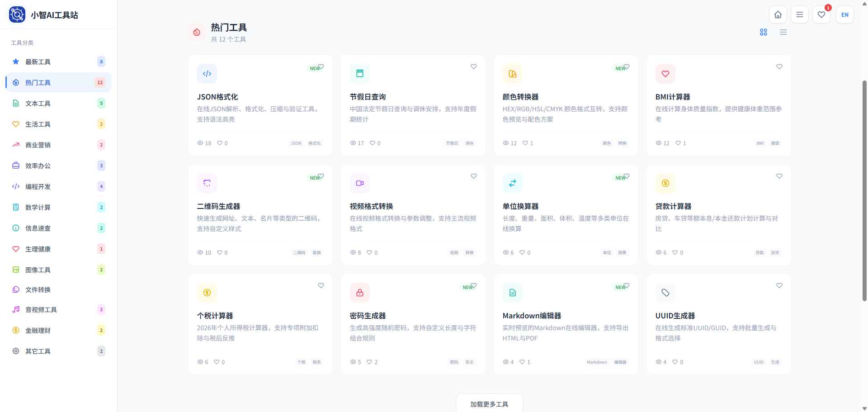Open the Markdown编辑器 tool title
Screen dimensions: 868x412
pyautogui.click(x=532, y=316)
